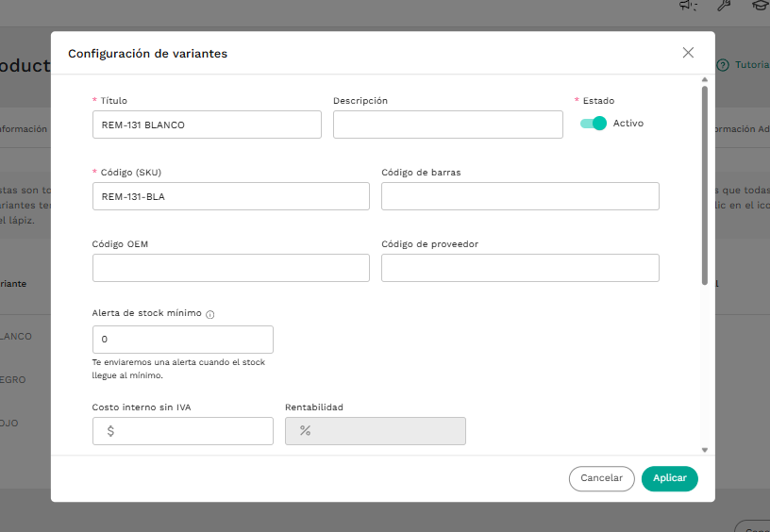Open stock mínimo info tooltip icon
The width and height of the screenshot is (770, 532).
point(210,315)
